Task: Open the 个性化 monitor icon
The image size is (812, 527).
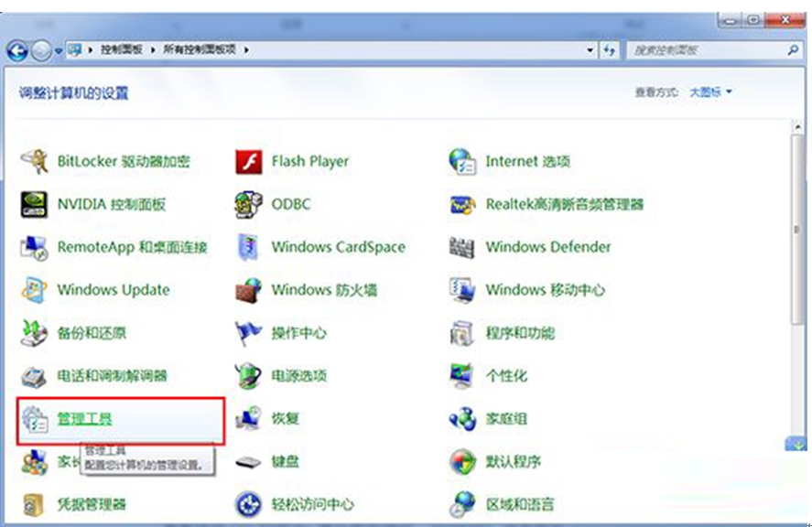Action: (462, 376)
